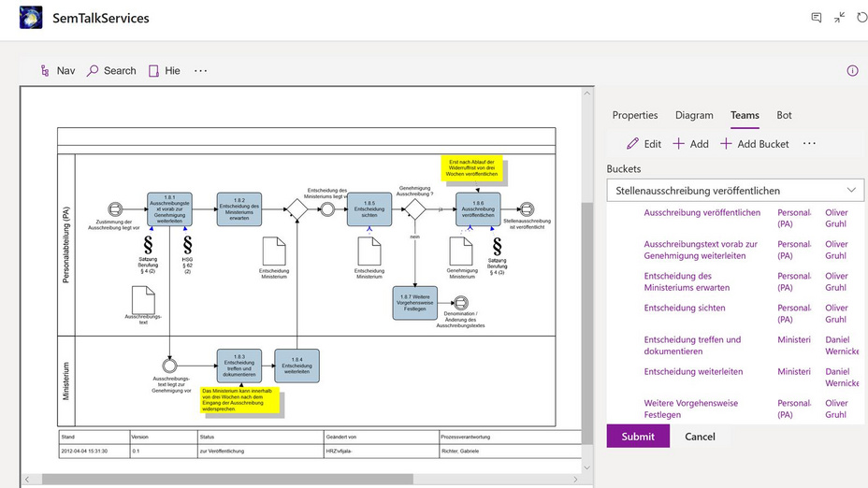Open the main toolbar overflow menu
The image size is (868, 488).
[200, 71]
